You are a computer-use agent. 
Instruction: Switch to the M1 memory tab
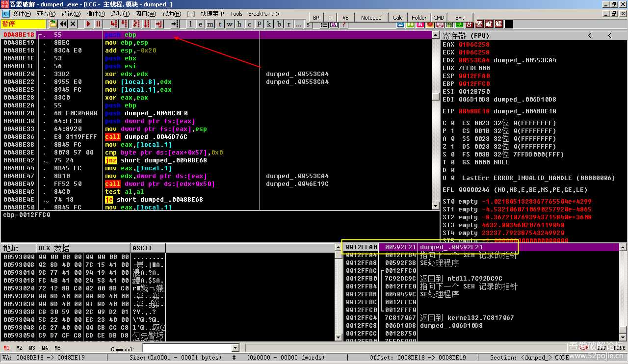(x=6, y=348)
